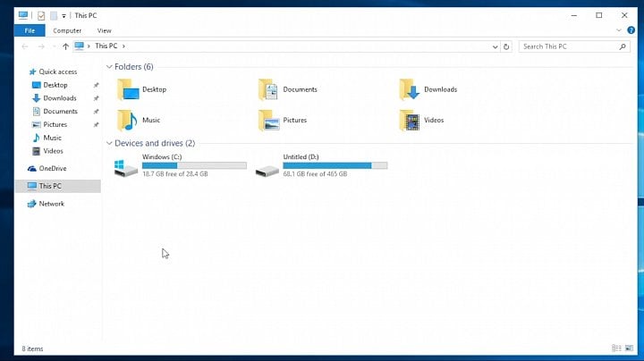Select the Windows (C:) drive icon

coord(126,167)
